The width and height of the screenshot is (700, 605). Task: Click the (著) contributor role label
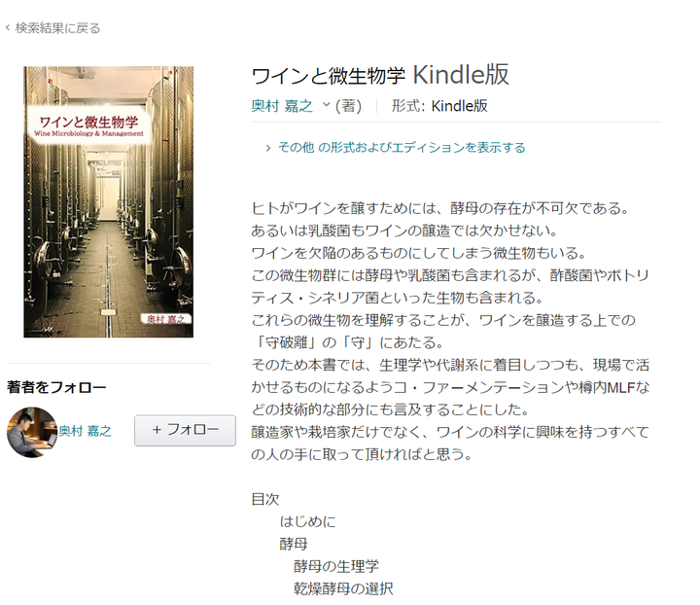pos(348,106)
